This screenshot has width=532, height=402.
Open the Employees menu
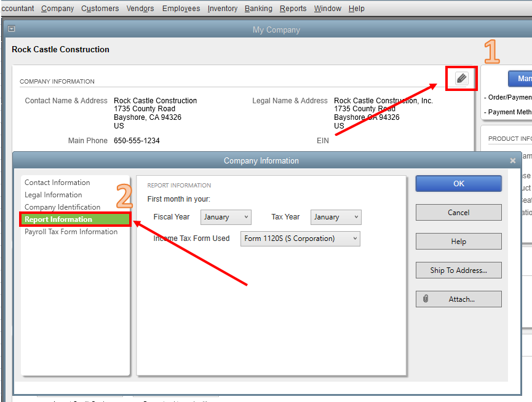(181, 9)
